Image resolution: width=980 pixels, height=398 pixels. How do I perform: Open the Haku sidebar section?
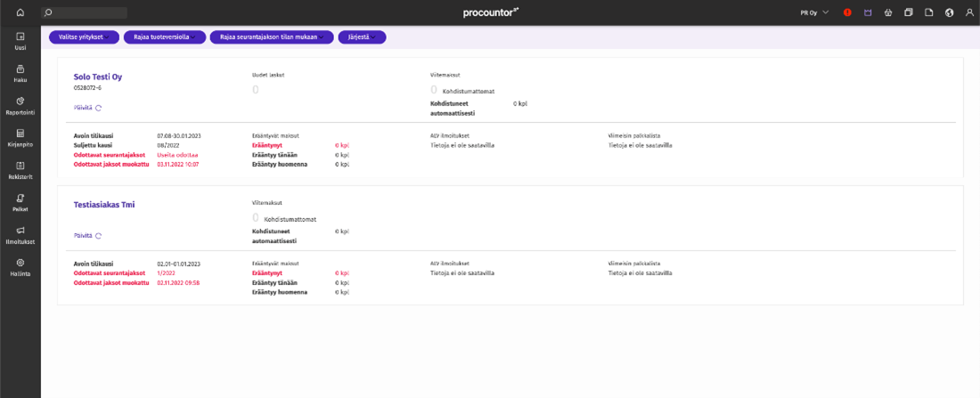pos(20,73)
